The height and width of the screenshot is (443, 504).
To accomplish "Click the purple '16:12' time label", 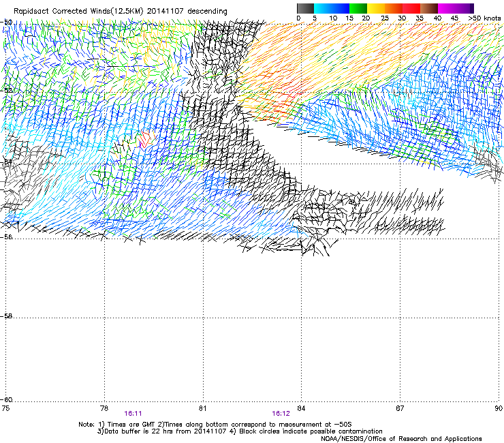I will (x=281, y=414).
